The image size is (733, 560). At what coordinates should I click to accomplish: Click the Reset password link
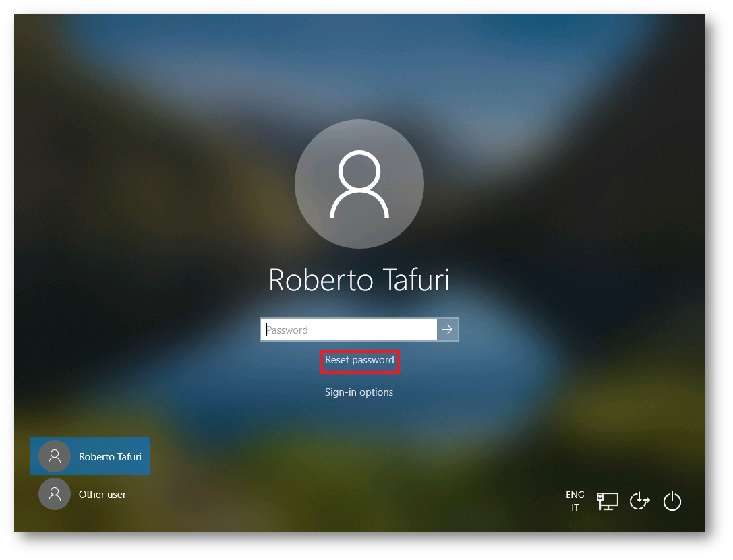click(x=359, y=360)
